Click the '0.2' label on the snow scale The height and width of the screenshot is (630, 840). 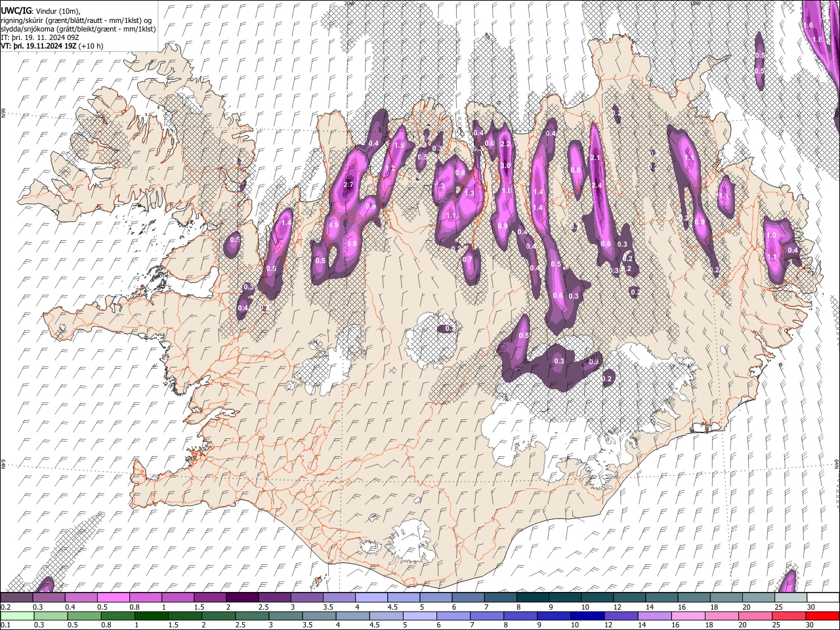pos(5,607)
